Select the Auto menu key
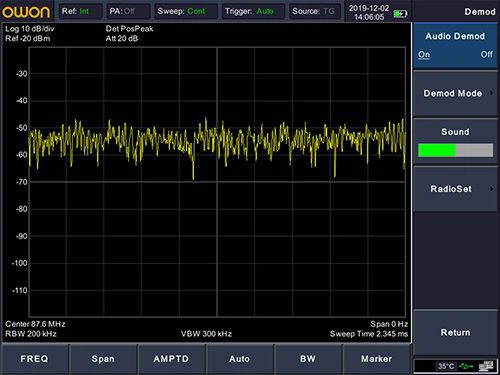This screenshot has height=375, width=500. 239,359
